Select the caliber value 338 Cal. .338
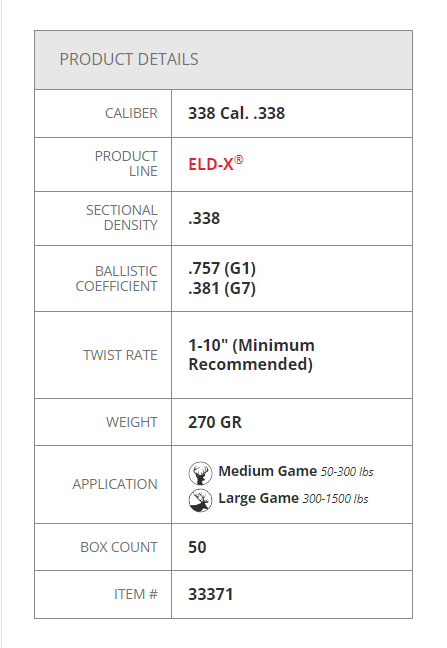Image resolution: width=447 pixels, height=648 pixels. pos(236,113)
